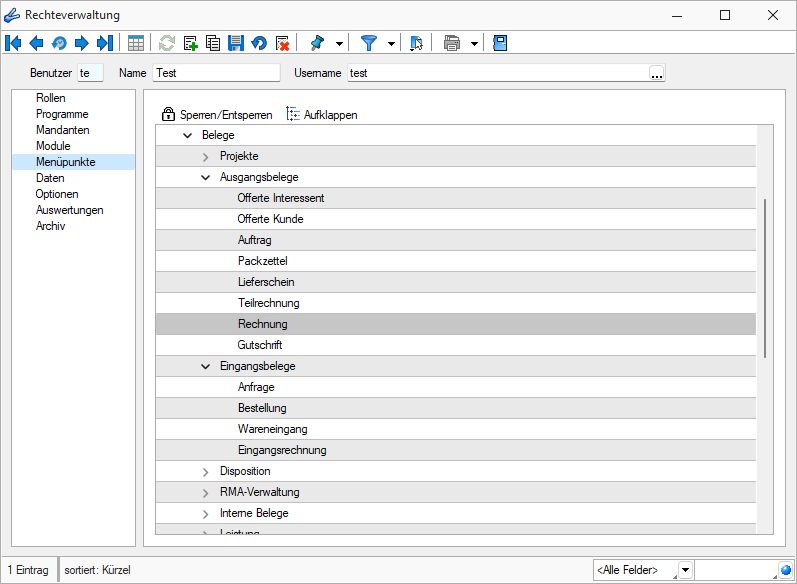Image resolution: width=797 pixels, height=584 pixels.
Task: Save record using the floppy disk icon
Action: click(236, 43)
